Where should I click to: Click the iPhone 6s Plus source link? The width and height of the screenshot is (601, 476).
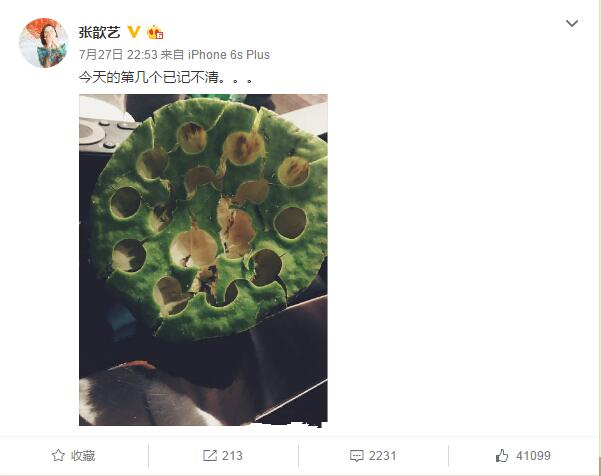[229, 55]
